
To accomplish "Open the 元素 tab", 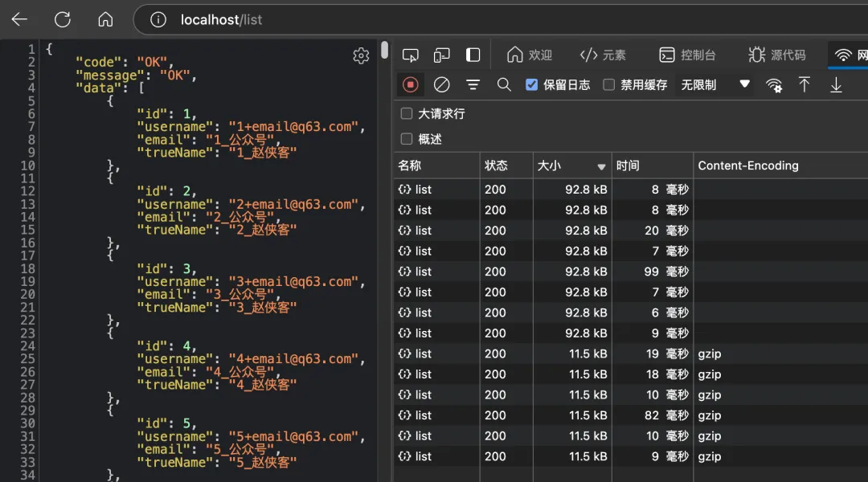I will 603,55.
